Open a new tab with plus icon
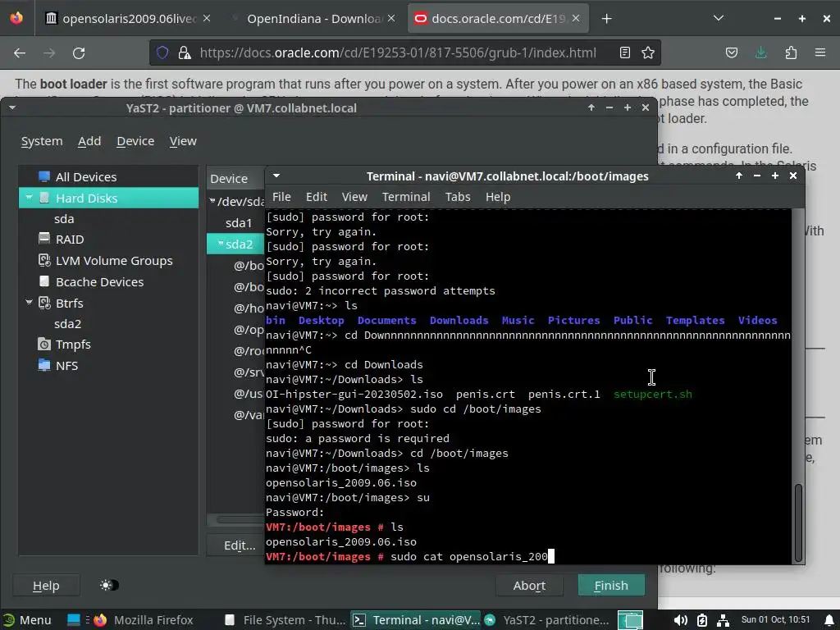 pyautogui.click(x=606, y=19)
